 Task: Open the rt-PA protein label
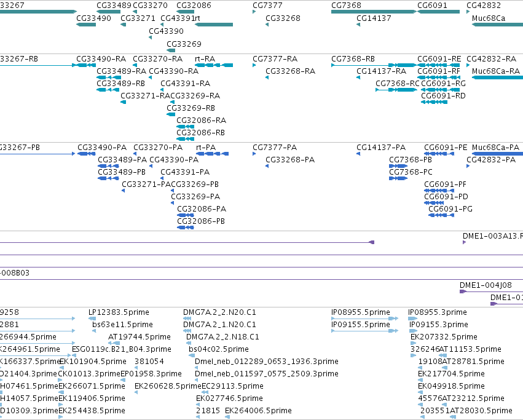(206, 148)
